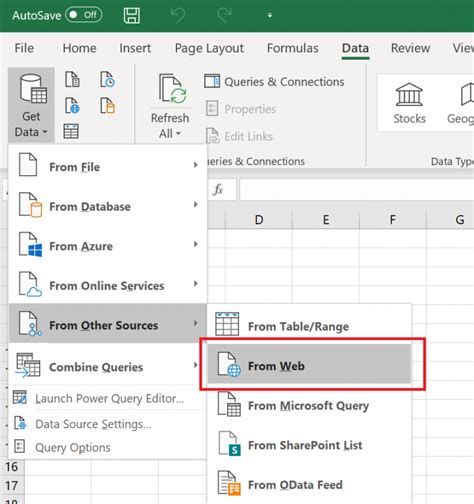Switch to the Formulas ribbon tab
The height and width of the screenshot is (504, 474).
[x=292, y=48]
